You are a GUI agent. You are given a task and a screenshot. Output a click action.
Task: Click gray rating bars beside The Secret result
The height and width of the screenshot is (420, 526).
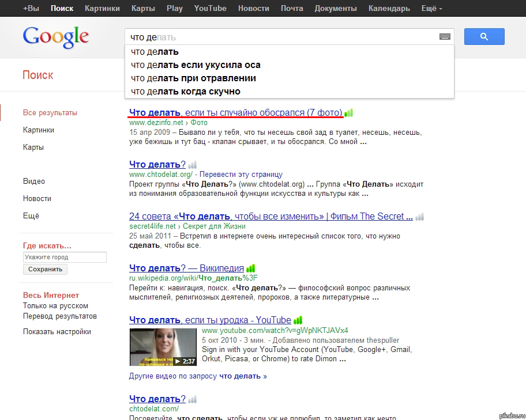[x=420, y=217]
